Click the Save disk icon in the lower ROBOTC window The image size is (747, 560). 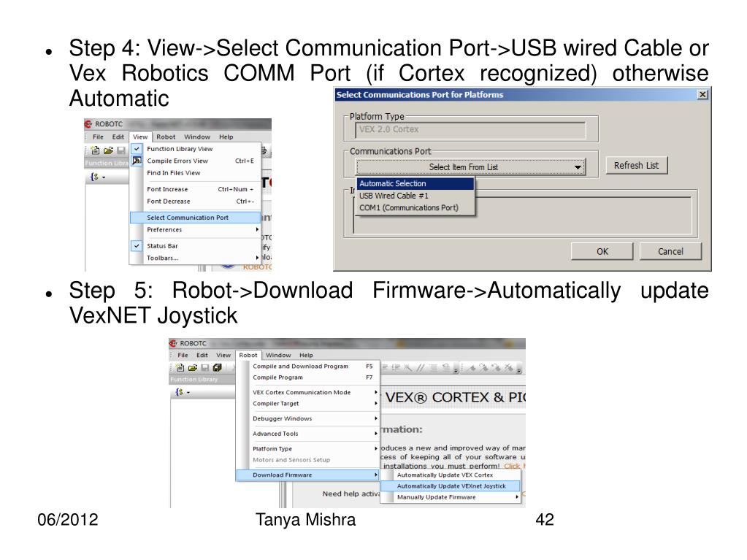pos(205,368)
